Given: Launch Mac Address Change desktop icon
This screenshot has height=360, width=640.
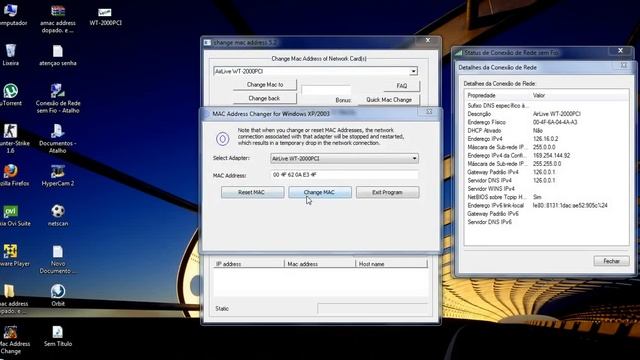Looking at the screenshot, I should tap(11, 340).
